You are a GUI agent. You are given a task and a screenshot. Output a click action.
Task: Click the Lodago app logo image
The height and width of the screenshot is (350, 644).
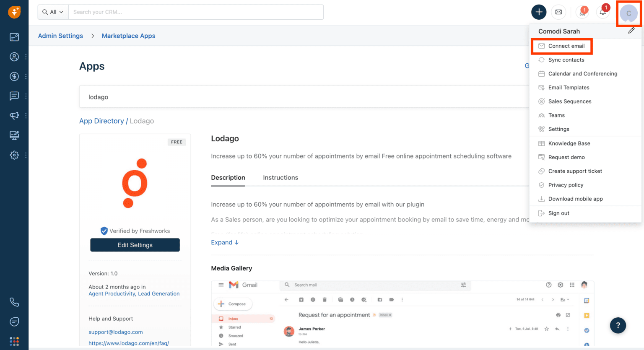tap(135, 183)
